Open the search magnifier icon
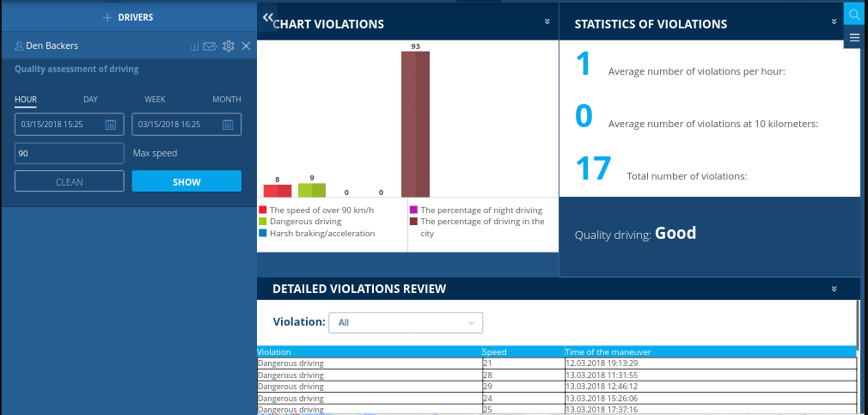The height and width of the screenshot is (415, 868). pyautogui.click(x=853, y=15)
